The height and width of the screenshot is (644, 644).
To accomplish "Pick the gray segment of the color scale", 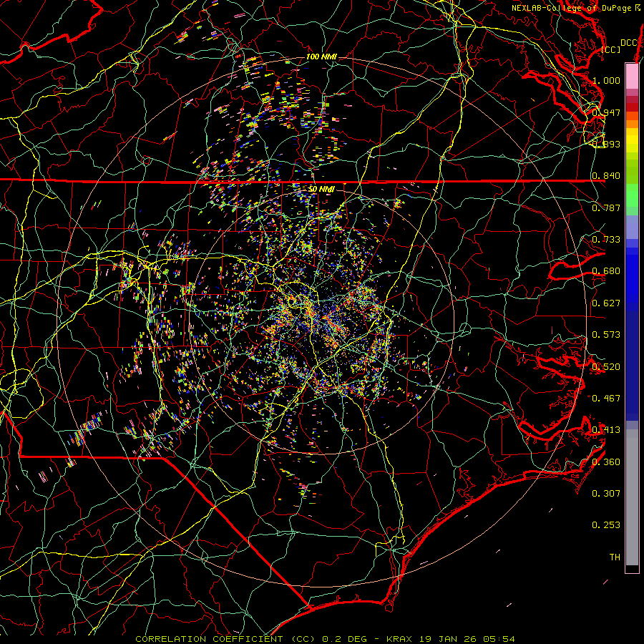I will 632,497.
